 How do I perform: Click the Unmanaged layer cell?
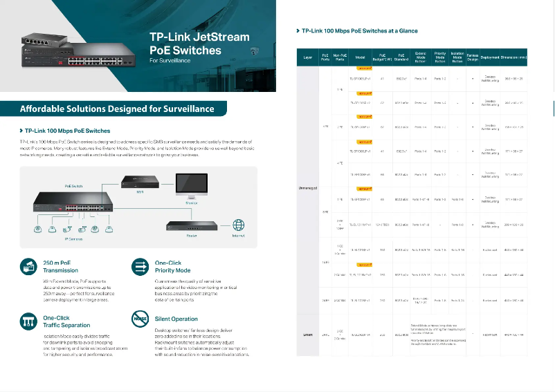click(x=308, y=187)
